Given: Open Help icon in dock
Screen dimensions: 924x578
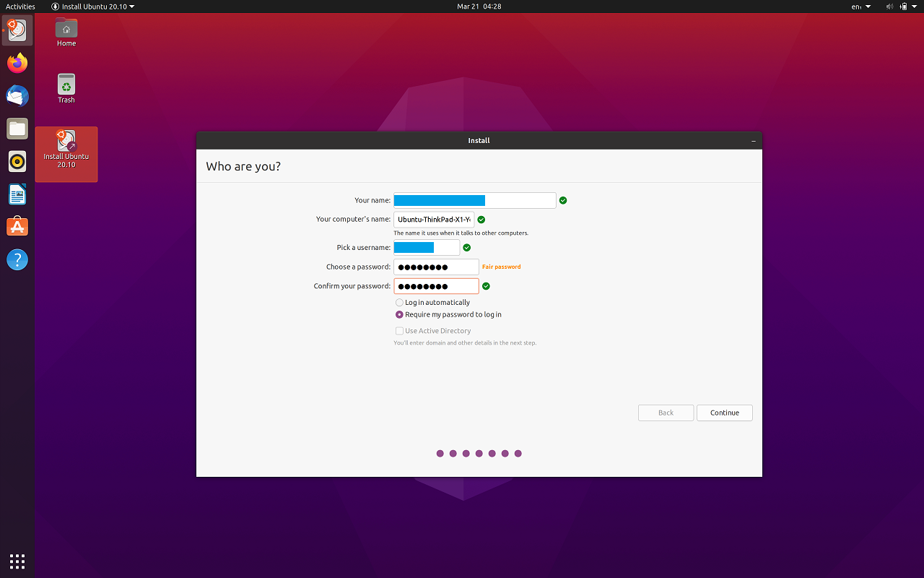Looking at the screenshot, I should coord(17,259).
